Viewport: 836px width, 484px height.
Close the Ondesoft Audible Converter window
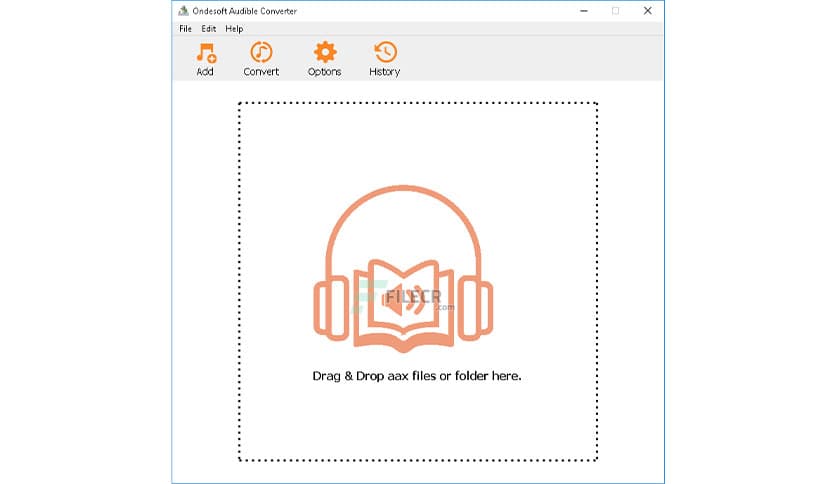[x=647, y=11]
